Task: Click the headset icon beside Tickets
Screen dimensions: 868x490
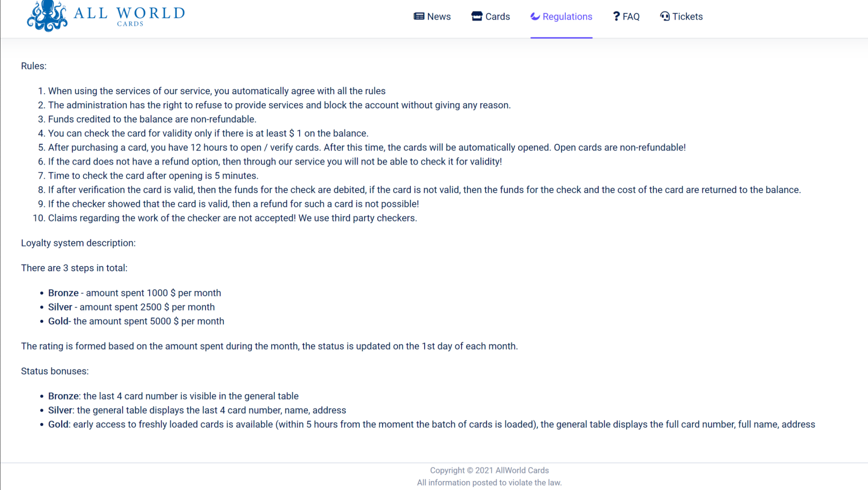Action: tap(664, 16)
